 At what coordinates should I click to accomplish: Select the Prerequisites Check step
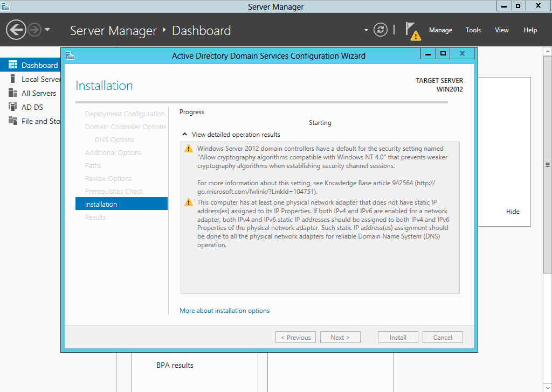pos(114,191)
